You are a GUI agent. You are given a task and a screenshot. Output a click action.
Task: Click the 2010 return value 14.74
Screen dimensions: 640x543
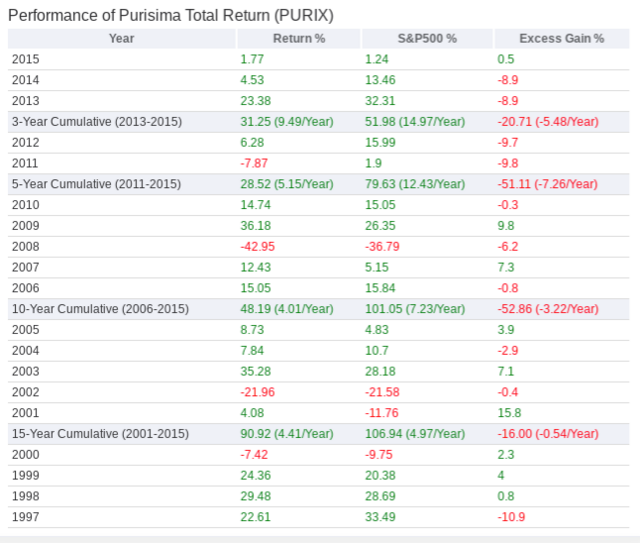coord(255,205)
